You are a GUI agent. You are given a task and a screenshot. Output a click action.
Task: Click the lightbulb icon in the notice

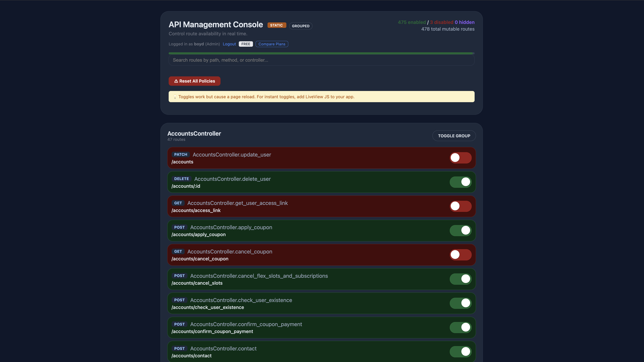[x=175, y=97]
